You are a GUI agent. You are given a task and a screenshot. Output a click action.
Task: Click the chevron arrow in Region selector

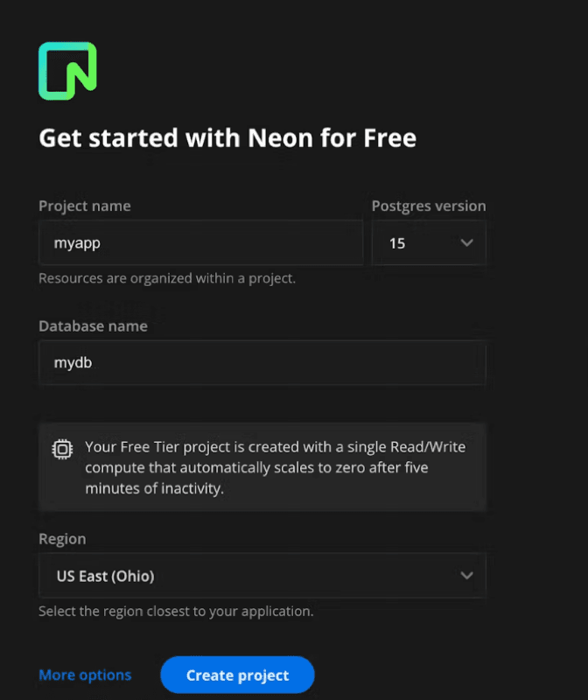[466, 575]
